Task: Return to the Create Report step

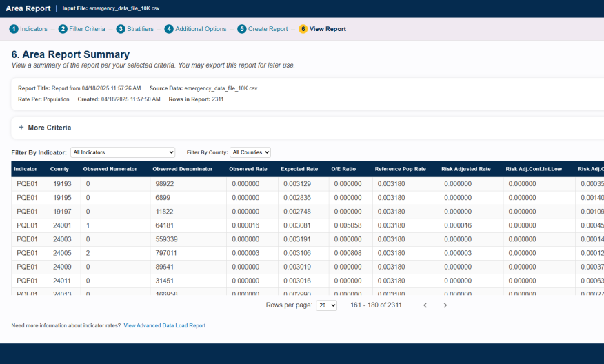Action: point(268,29)
